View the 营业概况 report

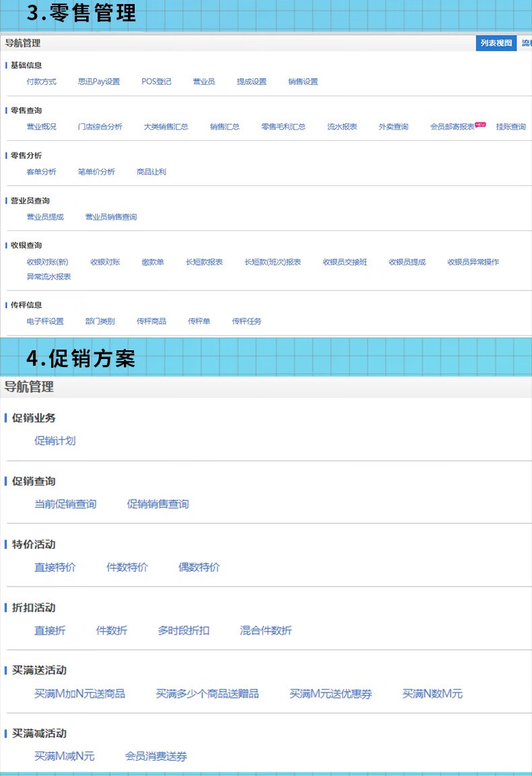tap(41, 127)
